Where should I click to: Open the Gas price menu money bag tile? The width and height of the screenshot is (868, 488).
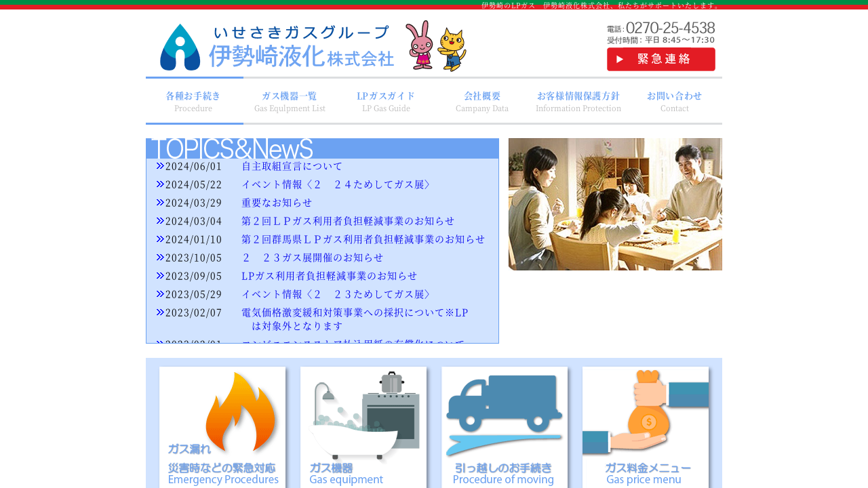click(x=646, y=427)
